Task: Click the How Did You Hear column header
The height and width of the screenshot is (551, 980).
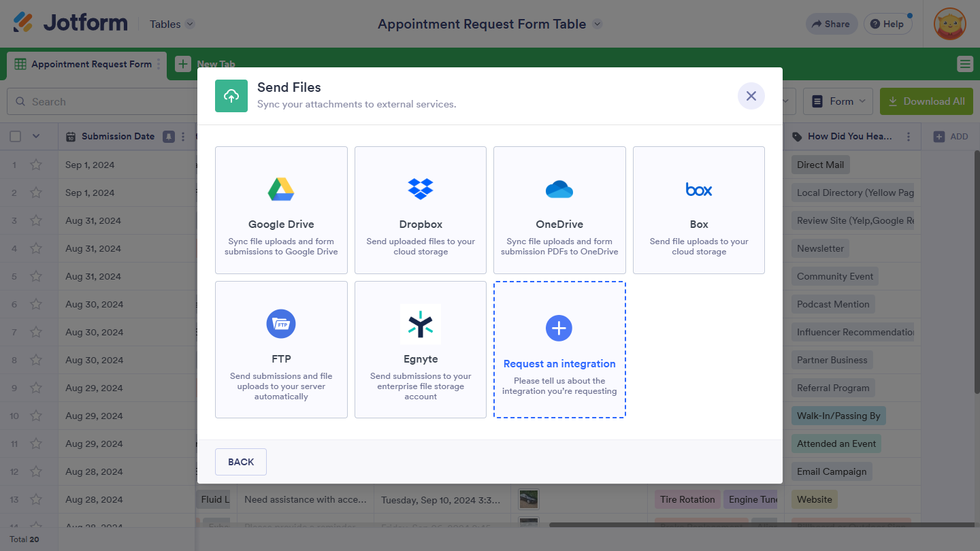Action: click(853, 137)
